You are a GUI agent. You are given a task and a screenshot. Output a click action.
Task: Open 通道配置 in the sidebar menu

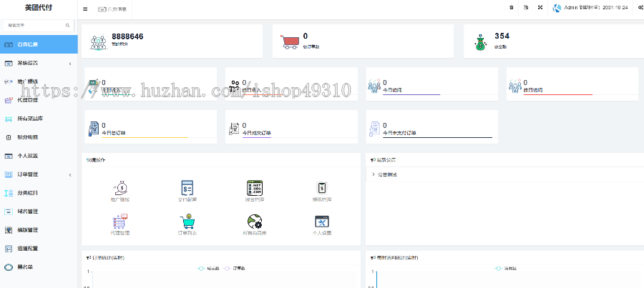[39, 249]
